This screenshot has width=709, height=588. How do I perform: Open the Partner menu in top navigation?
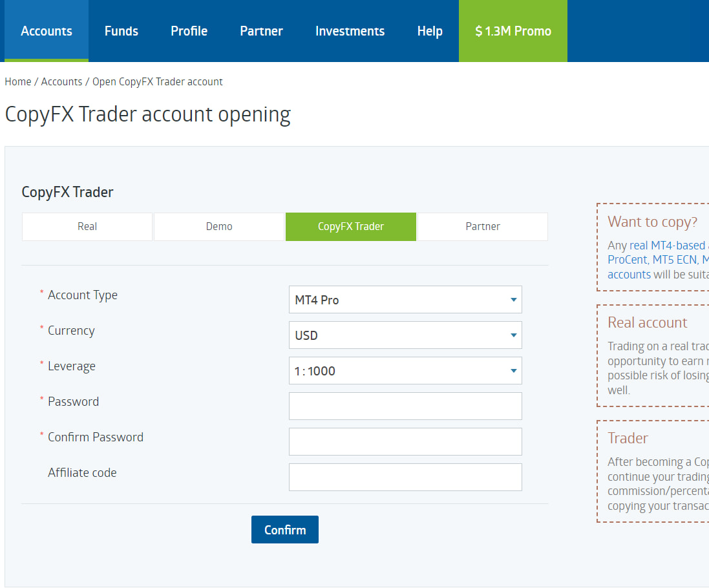[x=261, y=31]
